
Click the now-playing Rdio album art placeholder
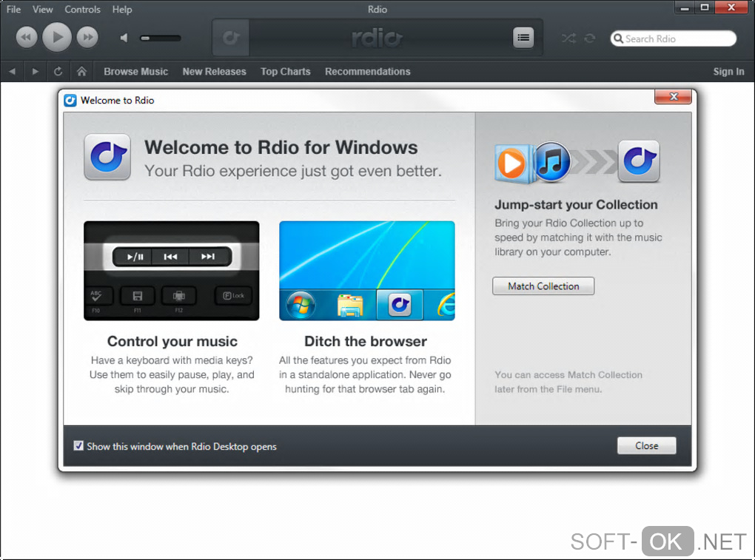231,38
